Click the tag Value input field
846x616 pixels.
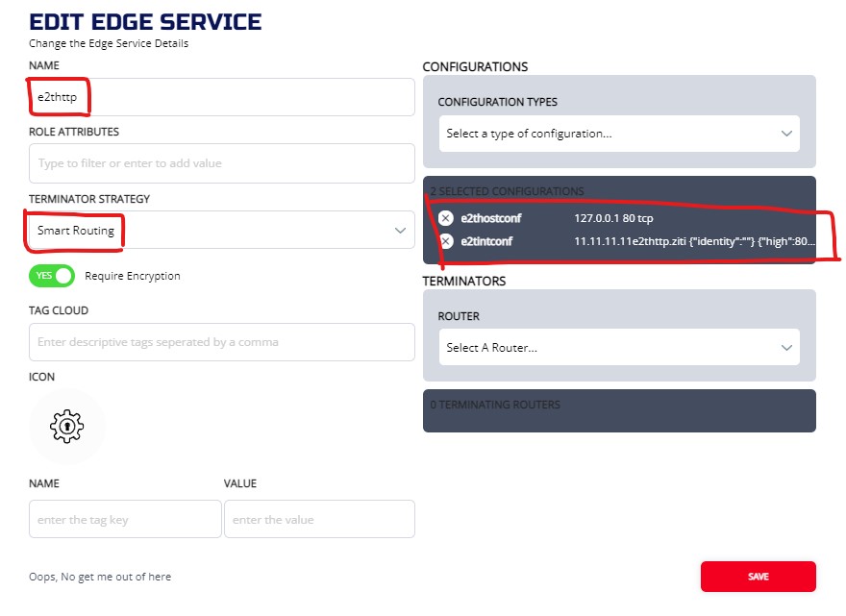point(319,520)
